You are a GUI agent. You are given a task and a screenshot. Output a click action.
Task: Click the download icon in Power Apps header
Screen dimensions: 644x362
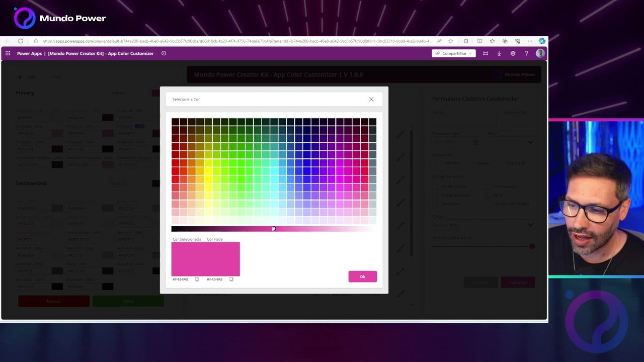point(499,53)
